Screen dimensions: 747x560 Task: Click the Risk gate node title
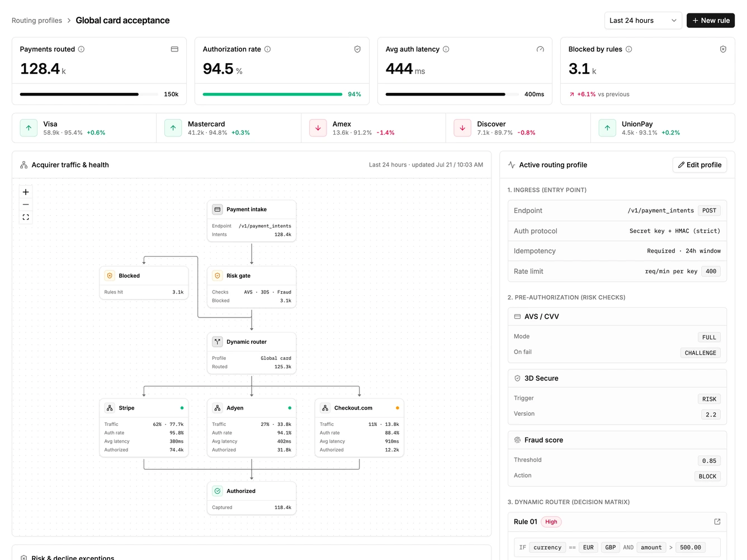(238, 276)
